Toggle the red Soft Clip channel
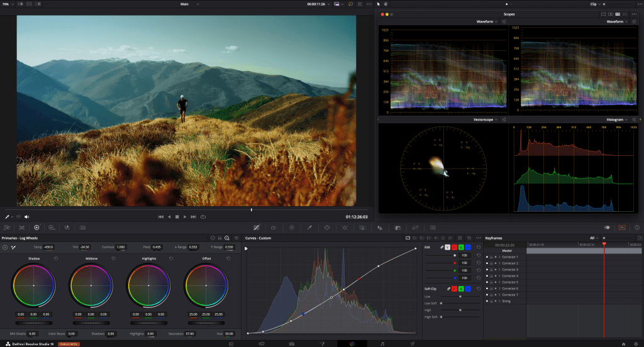 (454, 289)
